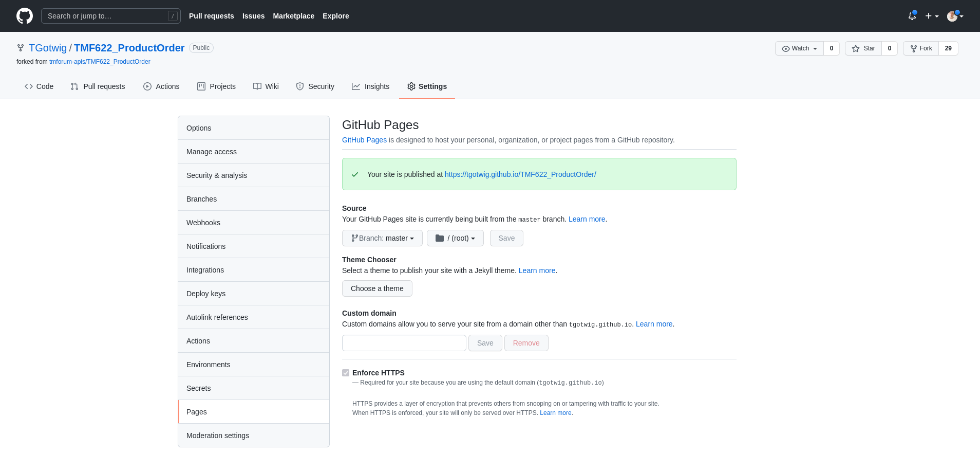Open Pages in settings sidebar
Image resolution: width=980 pixels, height=453 pixels.
pos(254,412)
